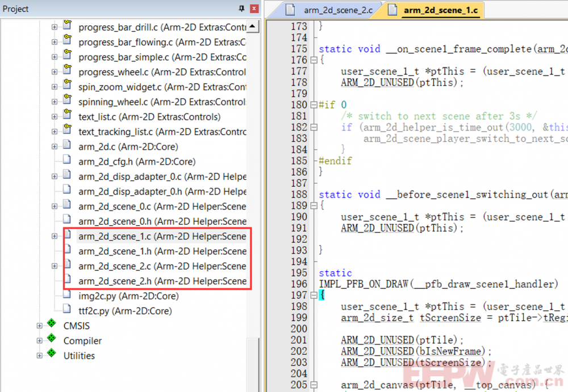Click the file icon of progress_bar_simple.c
568x392 pixels.
(68, 55)
